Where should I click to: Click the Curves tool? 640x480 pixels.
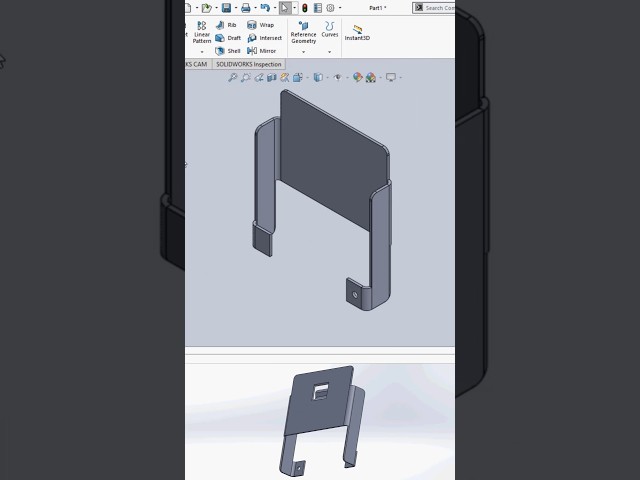pos(329,29)
